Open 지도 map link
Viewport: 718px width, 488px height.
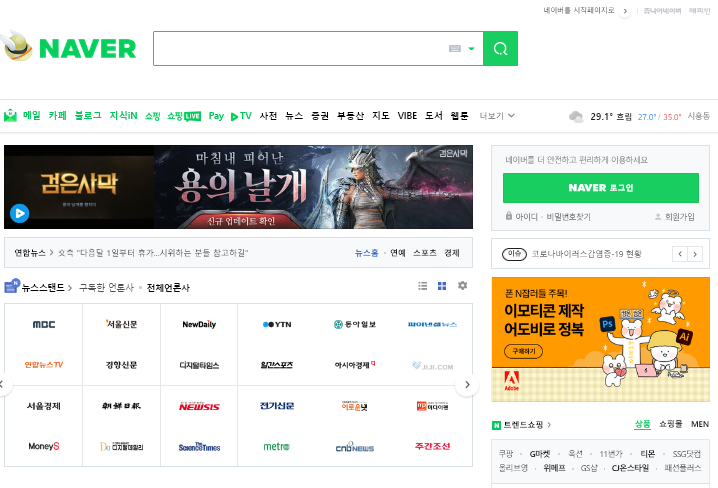pos(381,116)
